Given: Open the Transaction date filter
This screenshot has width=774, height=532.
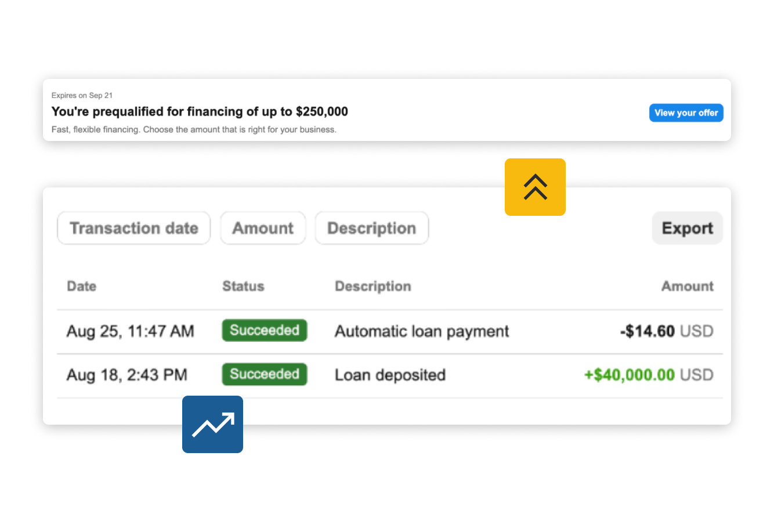Looking at the screenshot, I should pyautogui.click(x=134, y=228).
